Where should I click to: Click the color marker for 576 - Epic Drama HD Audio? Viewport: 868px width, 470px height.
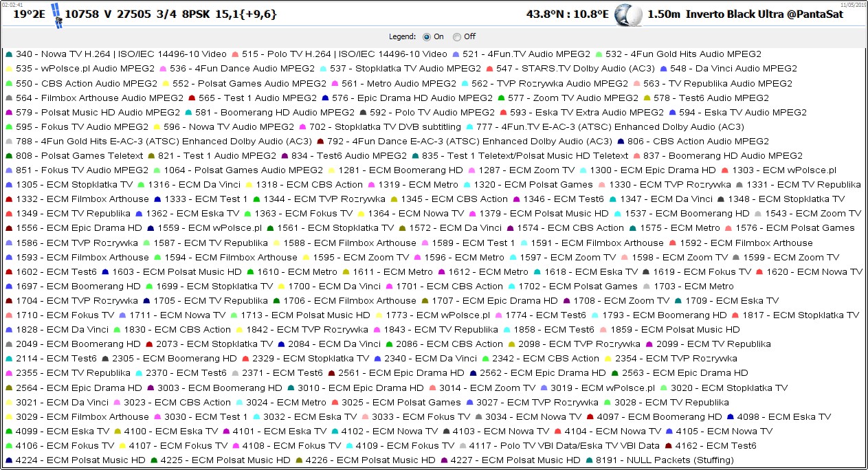325,98
